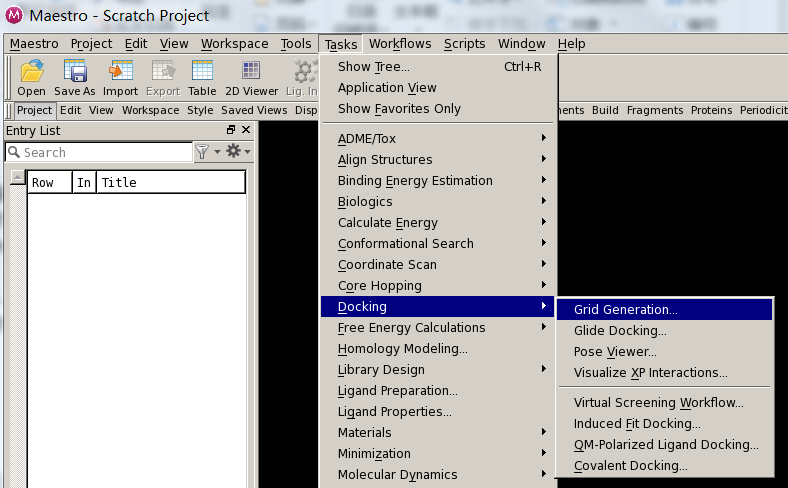788x488 pixels.
Task: Open the View menu in menu bar
Action: [174, 44]
